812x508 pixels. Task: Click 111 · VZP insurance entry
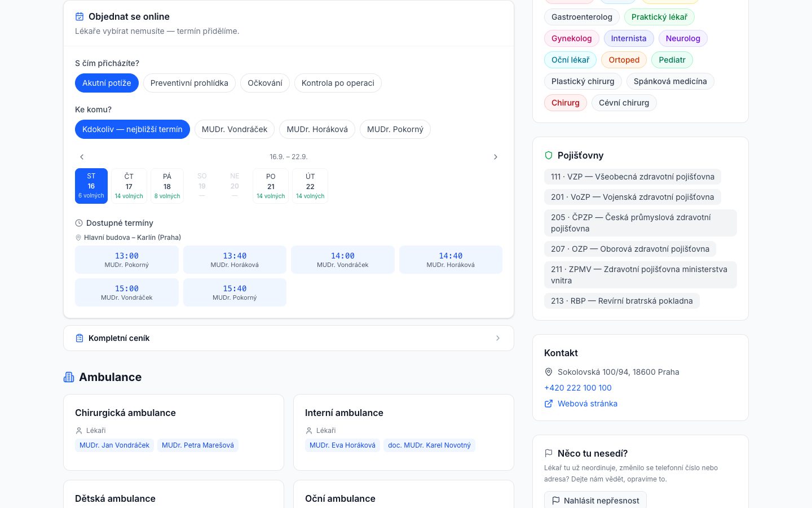pyautogui.click(x=633, y=177)
